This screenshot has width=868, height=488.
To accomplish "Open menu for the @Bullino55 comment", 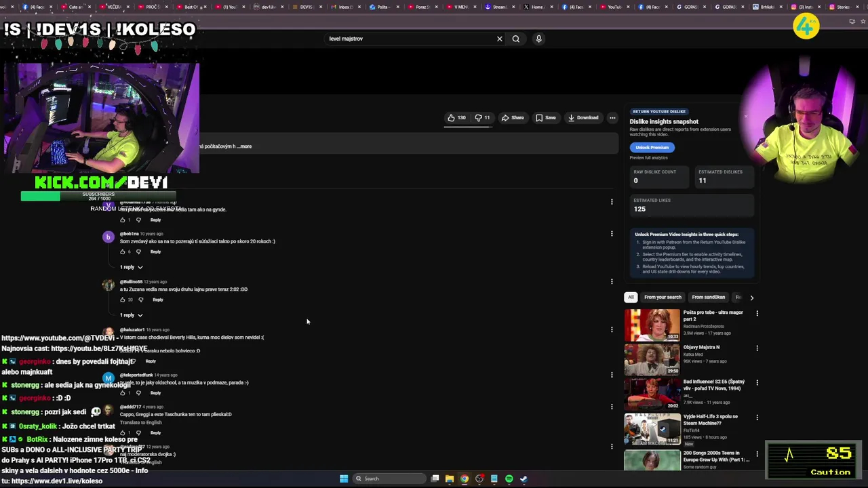I will point(612,281).
